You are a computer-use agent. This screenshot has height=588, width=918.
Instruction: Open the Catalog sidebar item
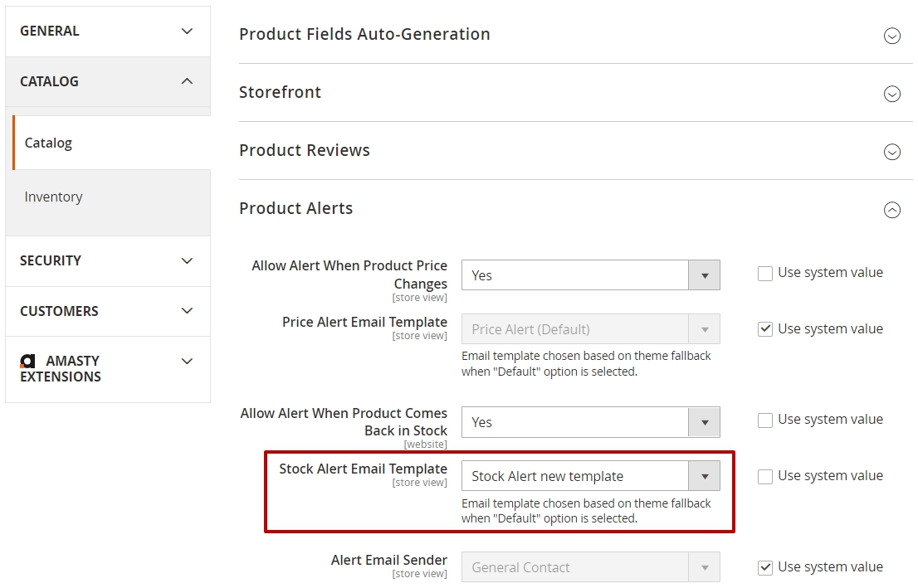point(111,143)
